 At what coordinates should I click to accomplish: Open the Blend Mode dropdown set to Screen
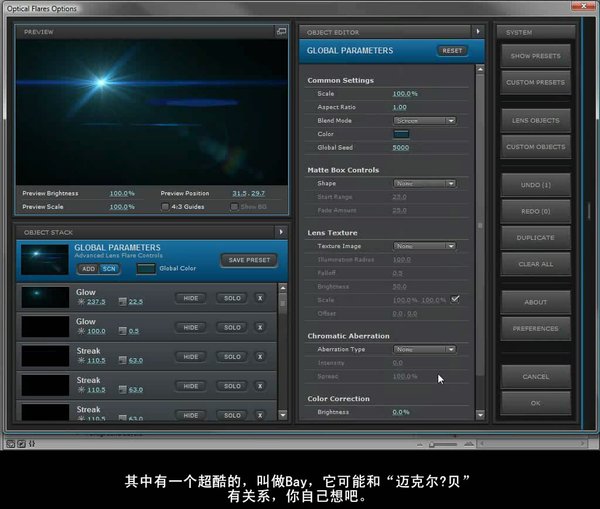click(x=424, y=121)
